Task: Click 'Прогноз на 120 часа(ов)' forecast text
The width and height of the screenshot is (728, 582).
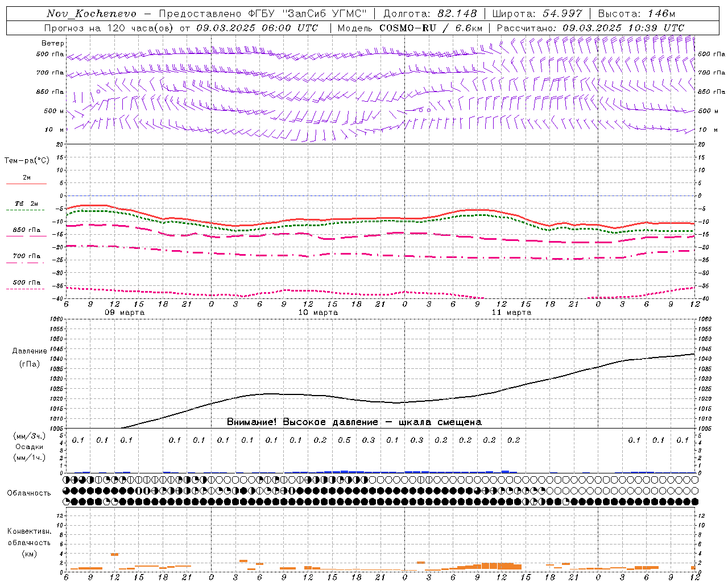Action: click(110, 28)
